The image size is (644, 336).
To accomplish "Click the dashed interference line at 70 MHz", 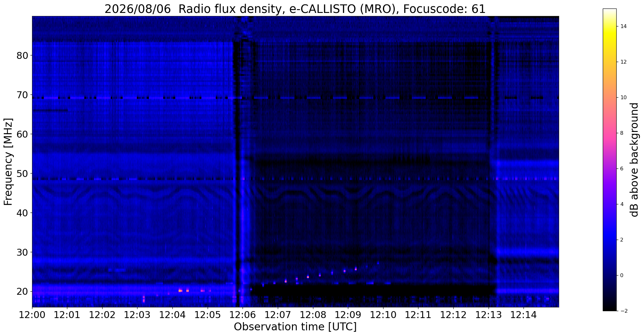I will coord(295,98).
